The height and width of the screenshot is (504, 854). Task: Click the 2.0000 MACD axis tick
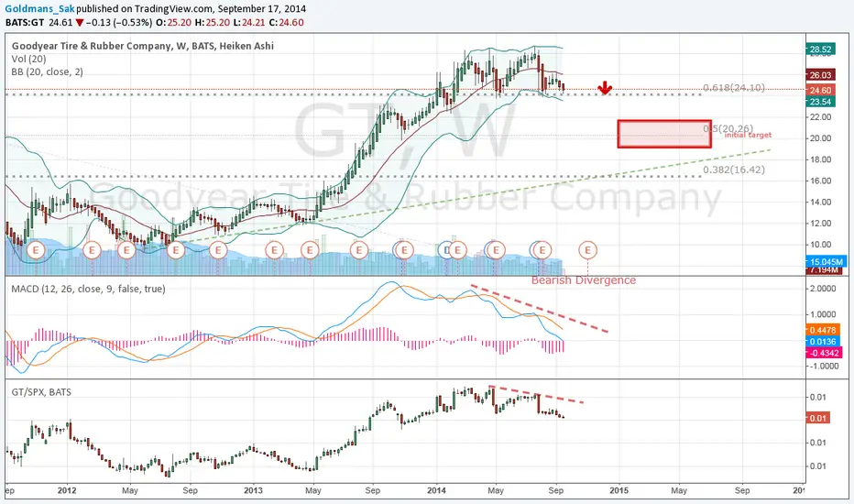[823, 289]
